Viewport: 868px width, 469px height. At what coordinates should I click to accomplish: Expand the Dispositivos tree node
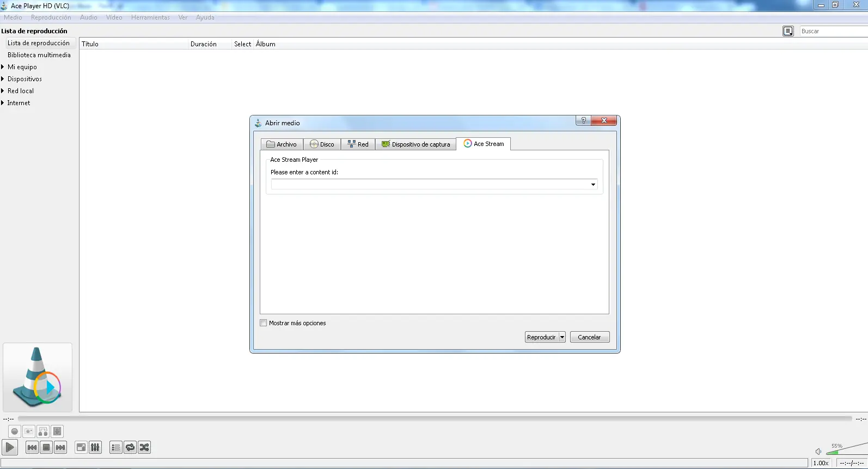pyautogui.click(x=3, y=79)
